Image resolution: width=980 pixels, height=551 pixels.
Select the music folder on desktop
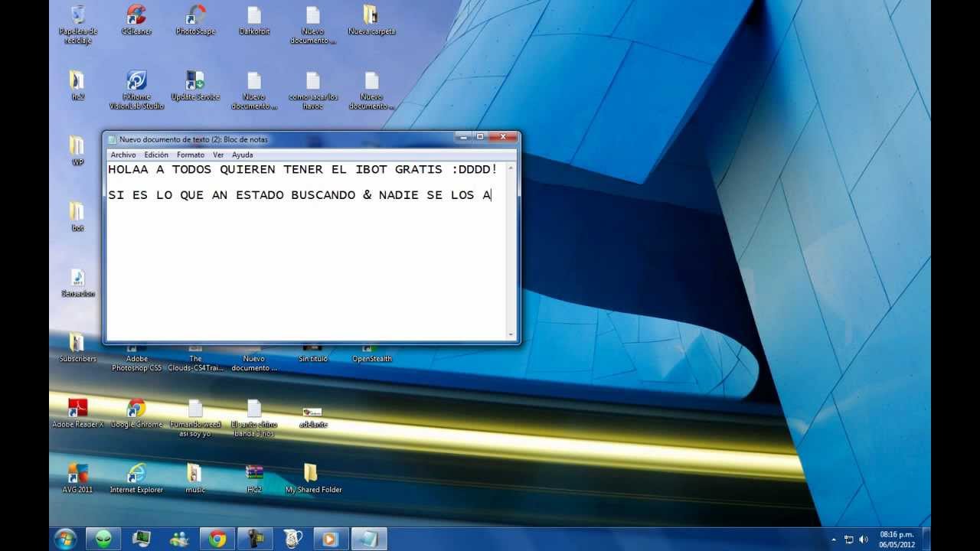[x=195, y=478]
